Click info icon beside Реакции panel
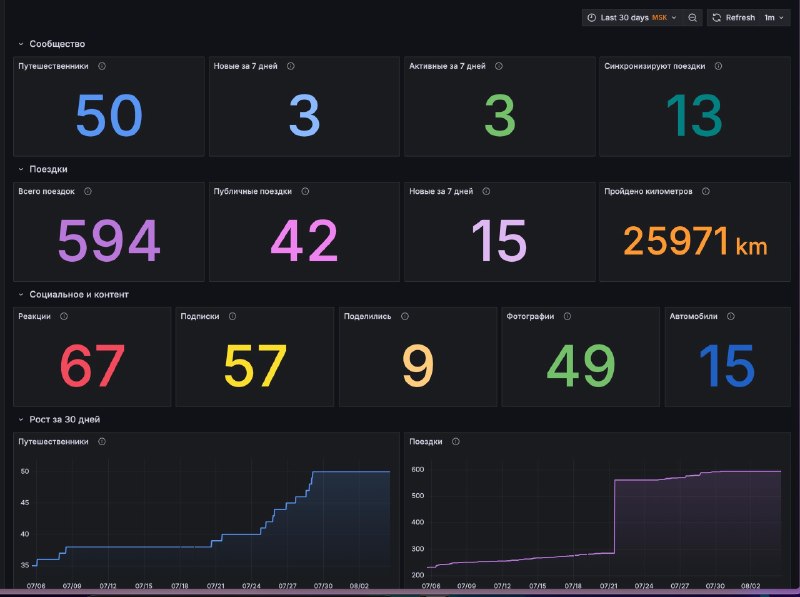The height and width of the screenshot is (597, 800). click(x=64, y=316)
